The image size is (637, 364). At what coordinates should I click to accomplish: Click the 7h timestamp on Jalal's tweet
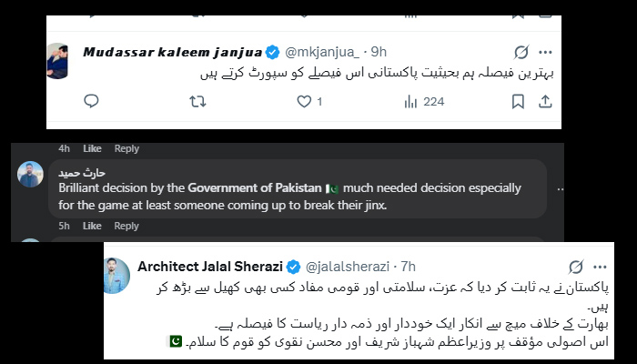click(407, 267)
